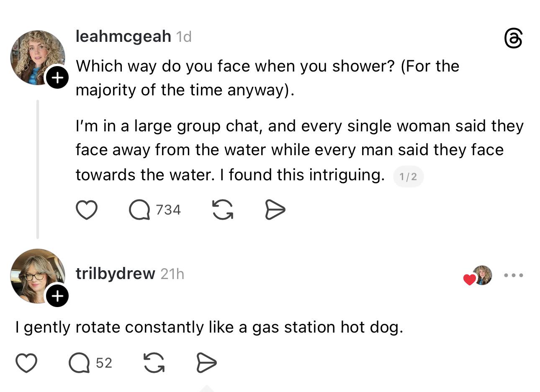This screenshot has width=540, height=392.
Task: Share trilbydrew's reply with the send icon
Action: (x=206, y=363)
